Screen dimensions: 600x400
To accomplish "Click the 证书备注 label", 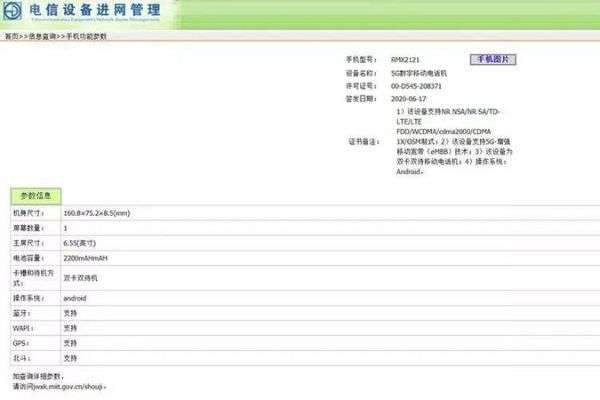I will pos(364,142).
